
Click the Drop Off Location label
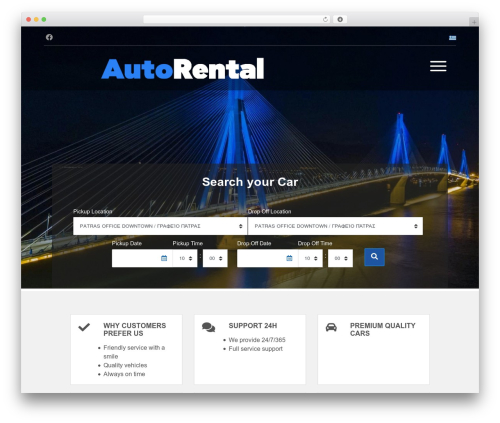coord(269,211)
